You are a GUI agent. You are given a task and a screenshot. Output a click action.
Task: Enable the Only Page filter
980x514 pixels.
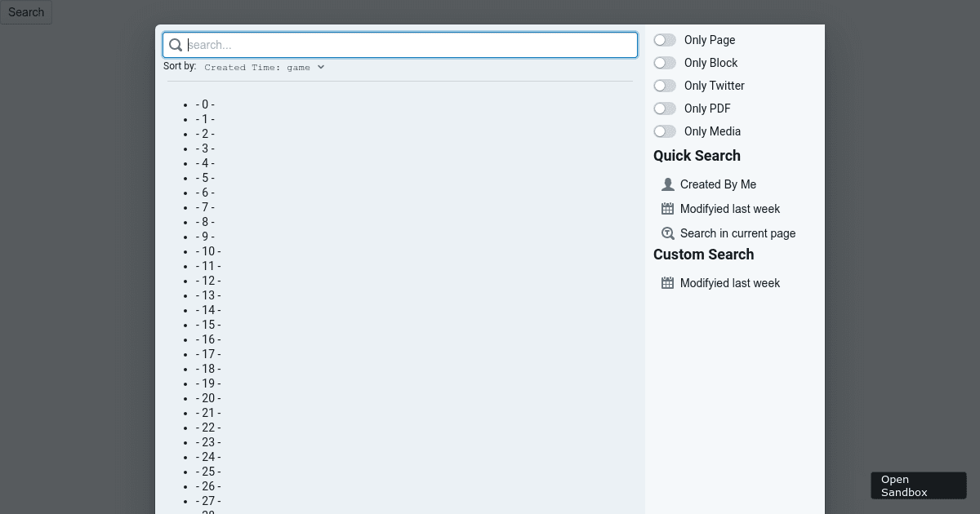(x=665, y=39)
